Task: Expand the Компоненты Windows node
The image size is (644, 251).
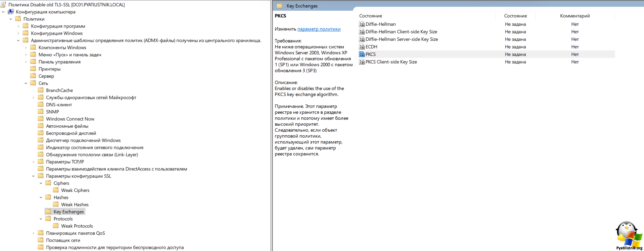Action: point(26,48)
